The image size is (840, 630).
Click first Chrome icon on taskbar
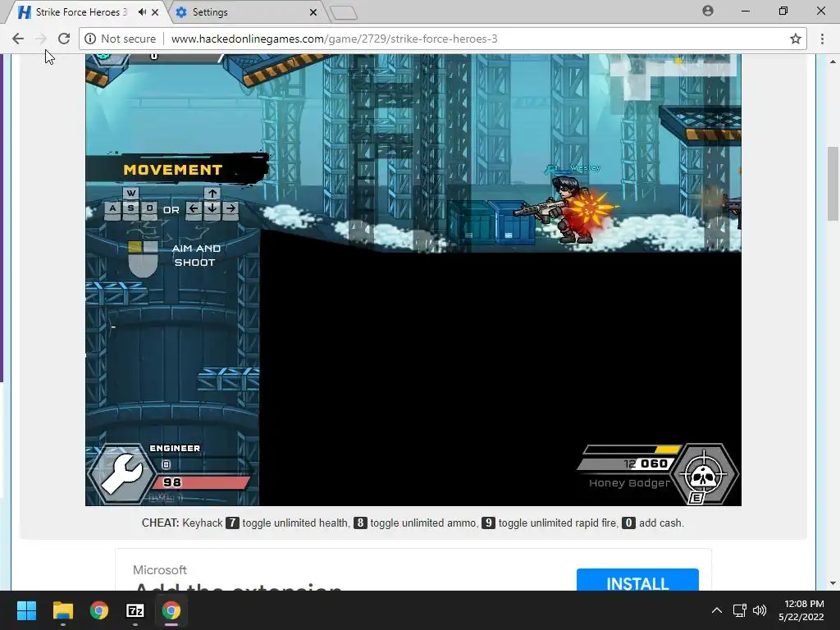[99, 610]
